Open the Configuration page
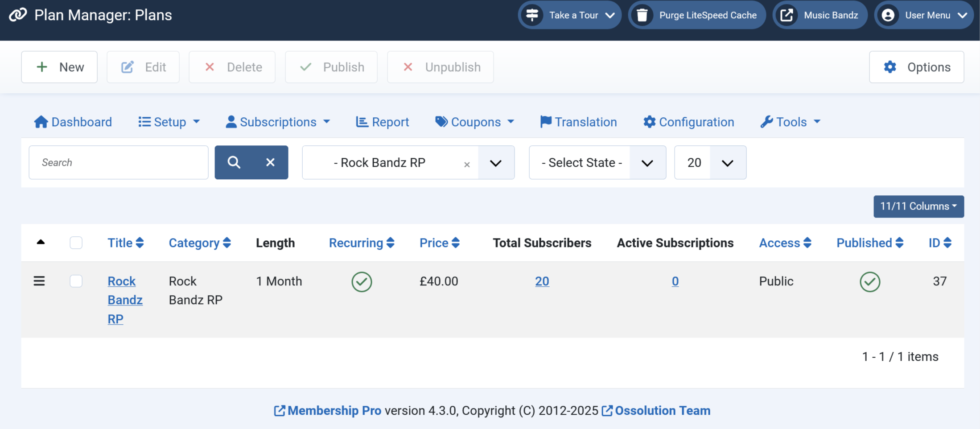The height and width of the screenshot is (429, 980). coord(689,122)
